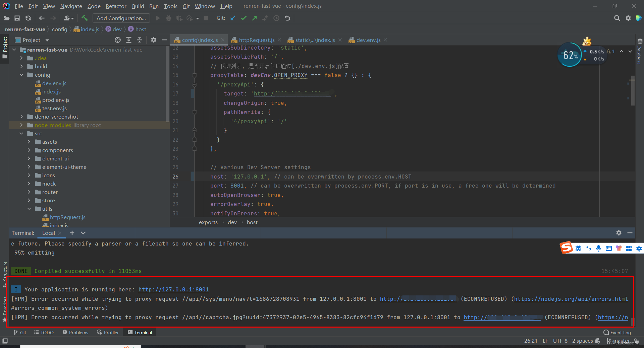The image size is (644, 348).
Task: Click the rollback undo icon in toolbar
Action: pyautogui.click(x=287, y=18)
